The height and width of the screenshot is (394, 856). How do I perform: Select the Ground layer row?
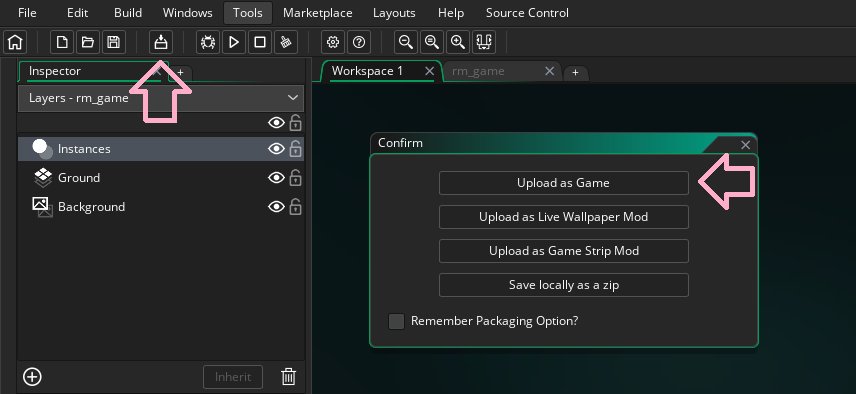click(x=161, y=178)
